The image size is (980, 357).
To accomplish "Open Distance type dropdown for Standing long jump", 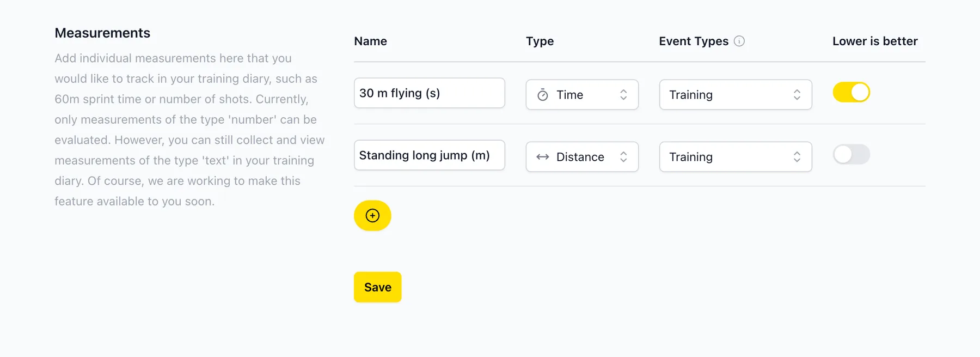I will pos(582,157).
